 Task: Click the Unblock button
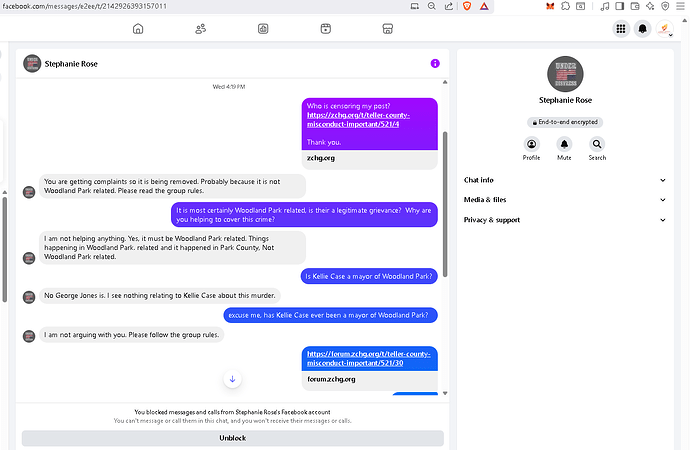(233, 438)
